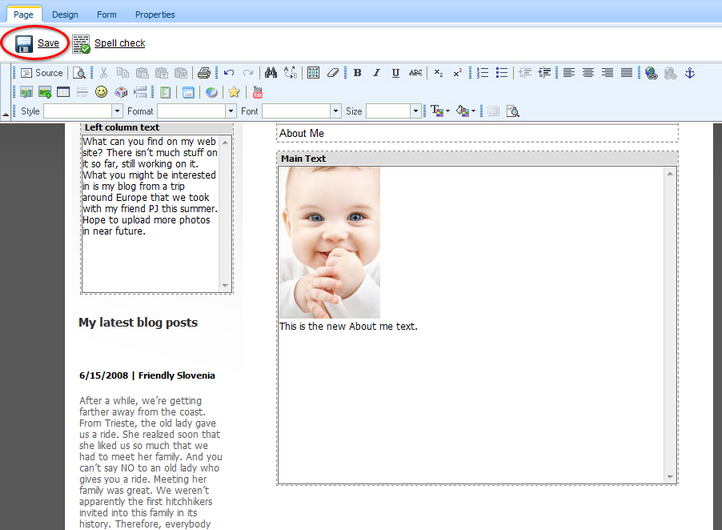Insert a table
Viewport: 722px width, 530px height.
coord(64,92)
